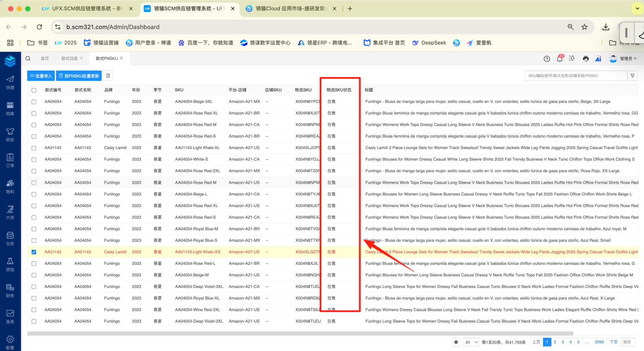Click the filter funnel icon beside search
The image size is (644, 351).
pyautogui.click(x=632, y=76)
